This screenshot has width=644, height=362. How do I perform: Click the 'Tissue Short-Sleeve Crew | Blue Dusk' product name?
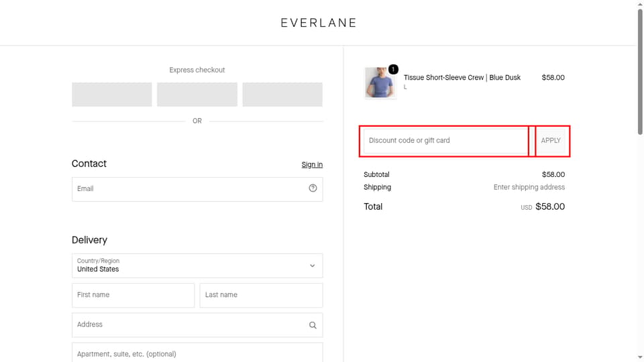(462, 78)
